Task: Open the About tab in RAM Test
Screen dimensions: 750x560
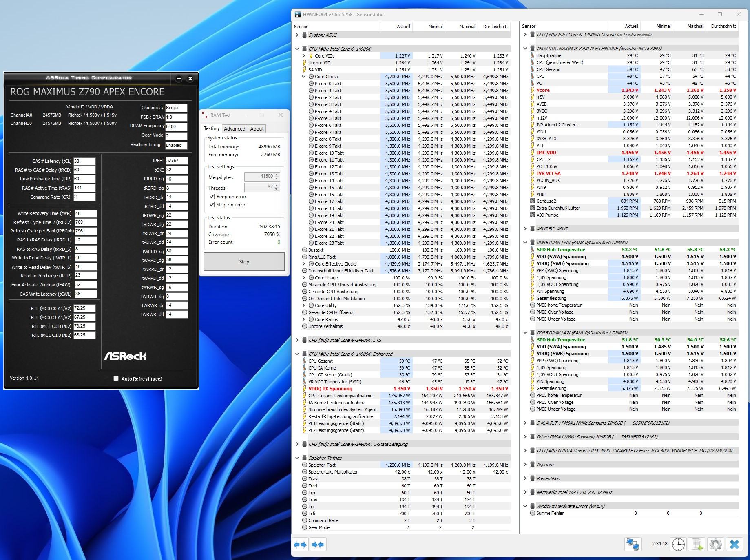Action: point(257,129)
